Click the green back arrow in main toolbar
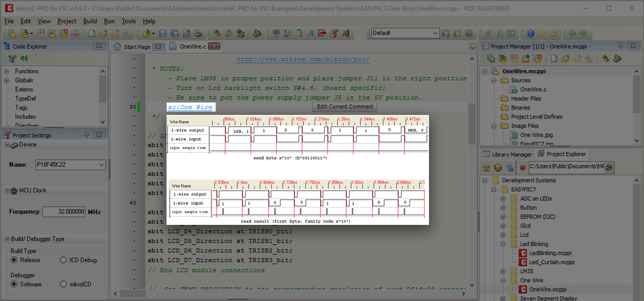This screenshot has height=301, width=644. pos(572,33)
